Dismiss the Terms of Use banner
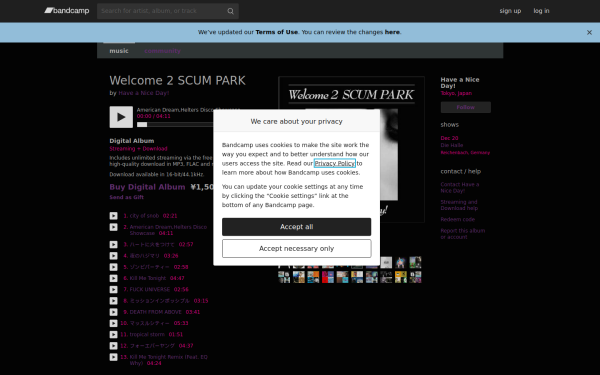 coord(589,33)
